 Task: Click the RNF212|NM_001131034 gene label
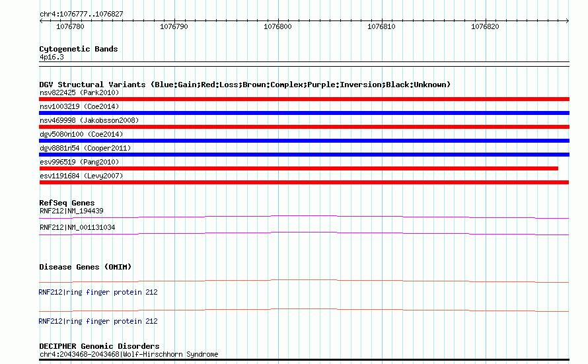77,227
